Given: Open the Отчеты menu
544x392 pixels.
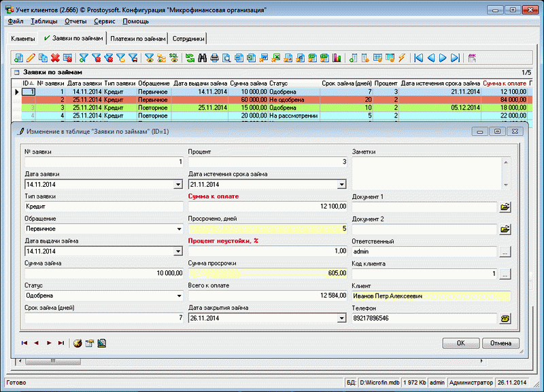Looking at the screenshot, I should coord(75,22).
